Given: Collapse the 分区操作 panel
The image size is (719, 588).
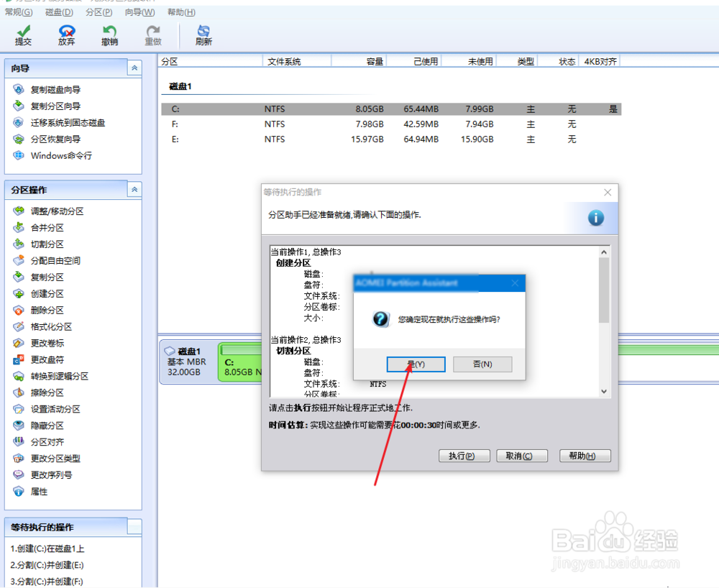Looking at the screenshot, I should (x=134, y=189).
